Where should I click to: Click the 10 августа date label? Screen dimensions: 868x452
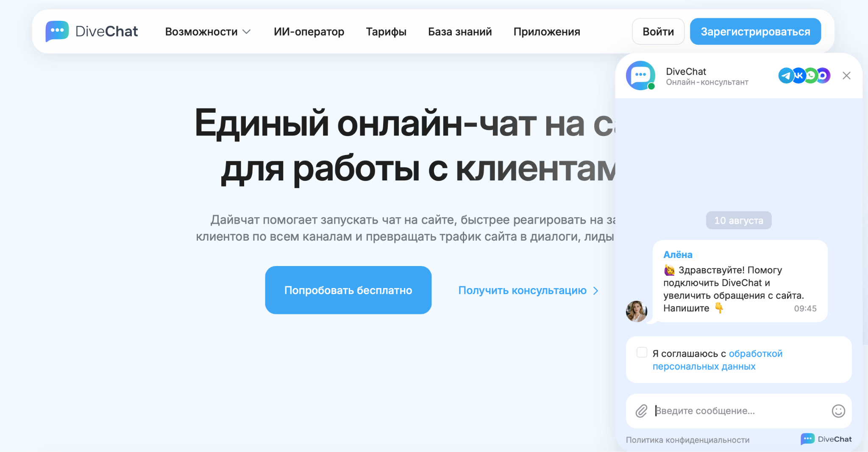[x=739, y=220]
